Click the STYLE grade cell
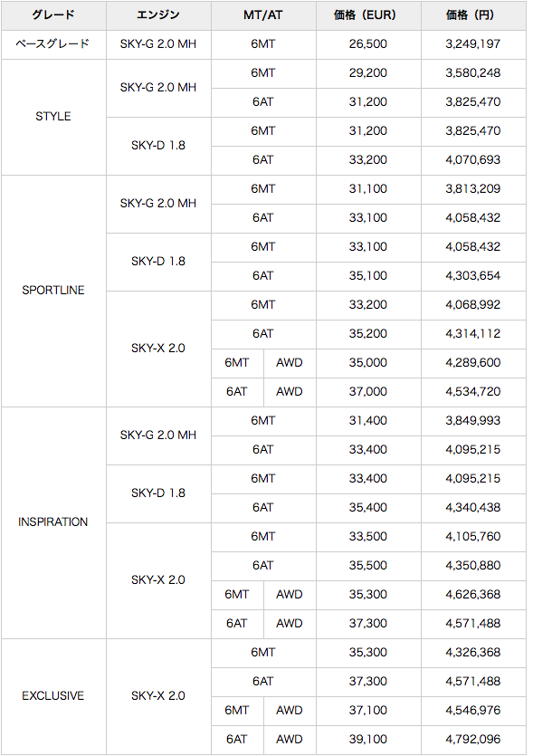Viewport: 533px width, 756px height. pyautogui.click(x=53, y=117)
